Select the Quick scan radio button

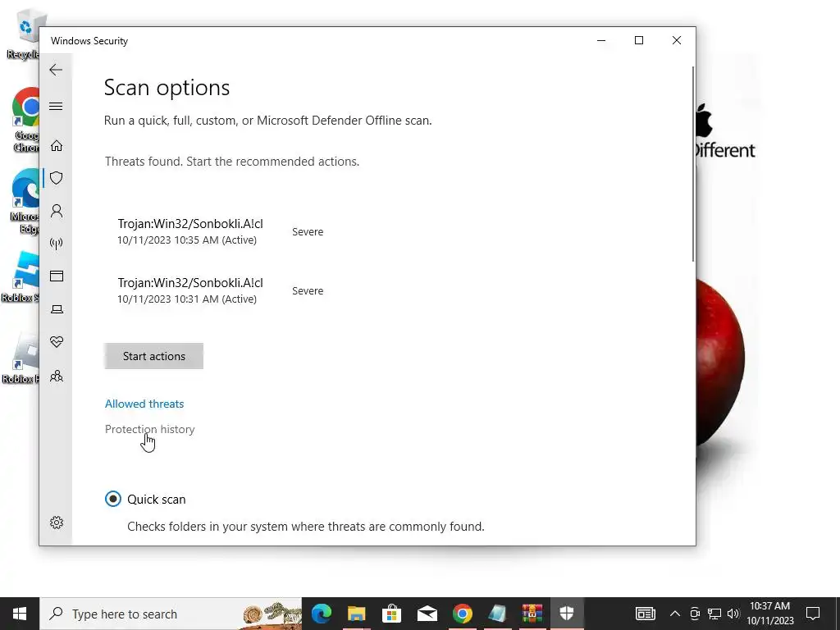click(113, 499)
